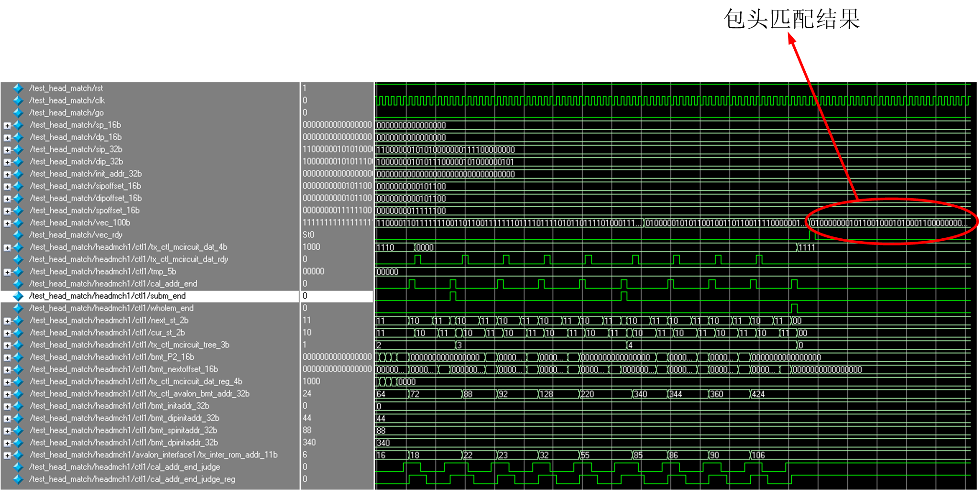Click the 1111 value in tx_ctl_mcircuit_dat_4b waveform
The width and height of the screenshot is (980, 490).
pos(807,247)
